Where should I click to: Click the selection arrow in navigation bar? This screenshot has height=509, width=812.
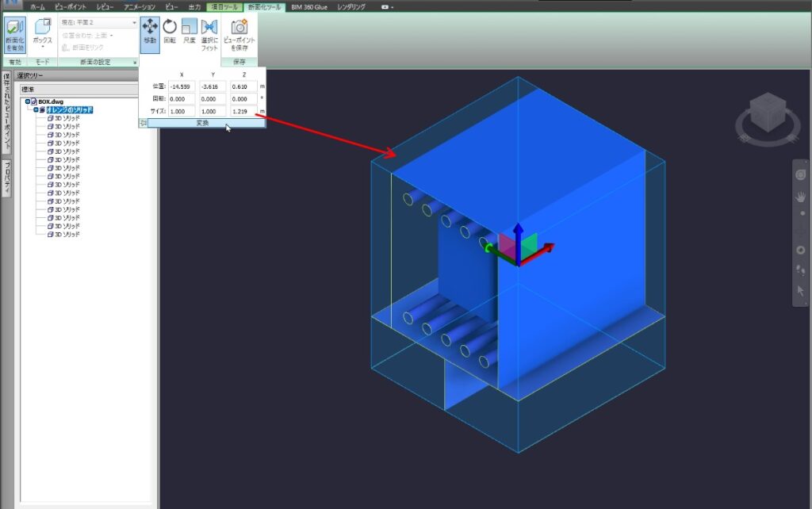(x=800, y=289)
